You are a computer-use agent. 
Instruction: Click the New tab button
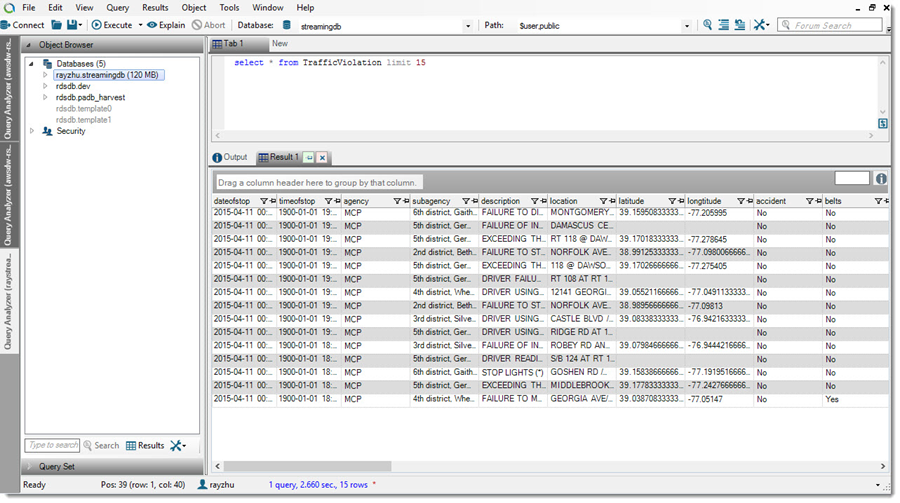point(279,44)
